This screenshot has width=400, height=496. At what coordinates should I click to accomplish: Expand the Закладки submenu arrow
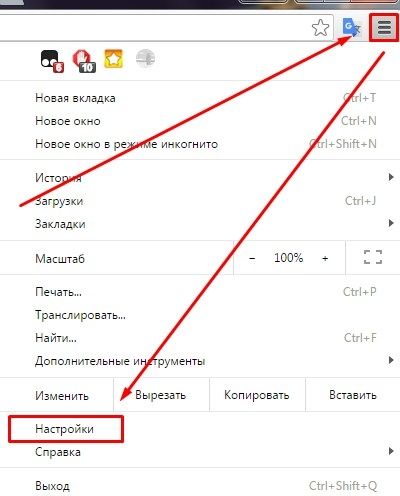[x=391, y=223]
